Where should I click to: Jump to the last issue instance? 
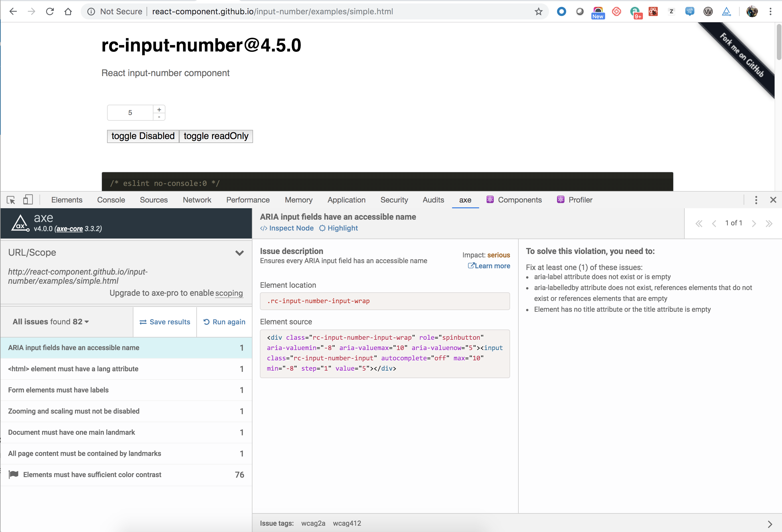[769, 223]
